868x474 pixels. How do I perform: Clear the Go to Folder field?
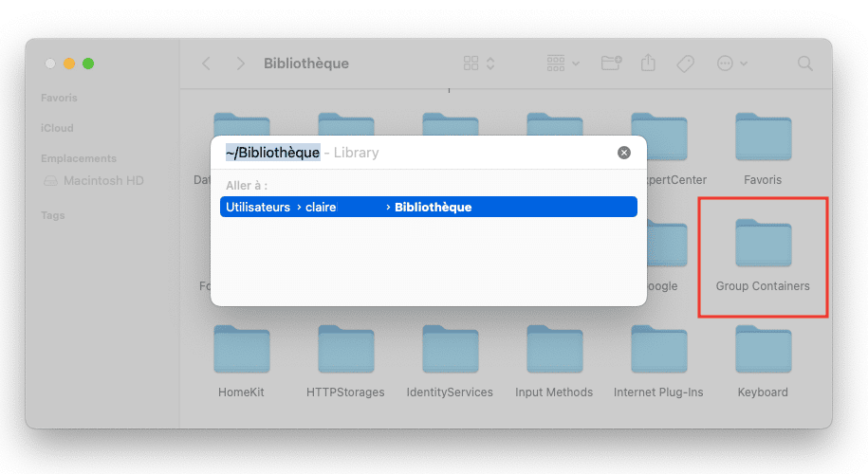click(624, 153)
